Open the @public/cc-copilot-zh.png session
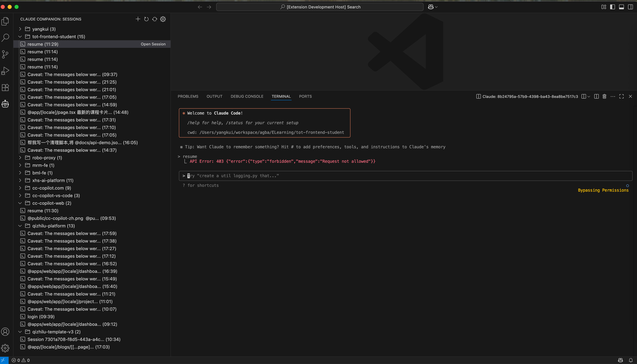 click(x=92, y=218)
